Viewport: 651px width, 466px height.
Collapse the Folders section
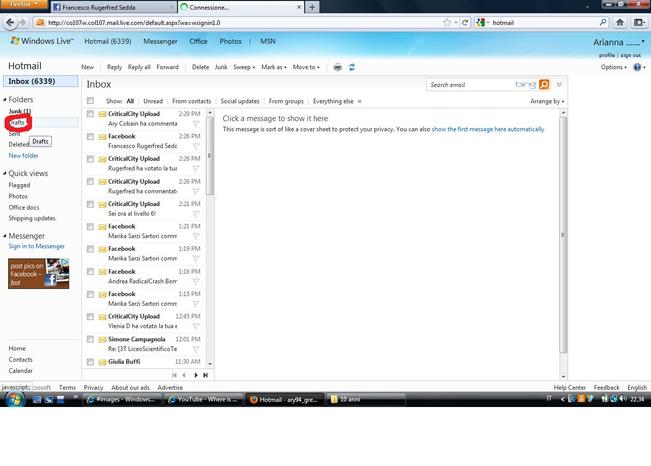[5, 99]
